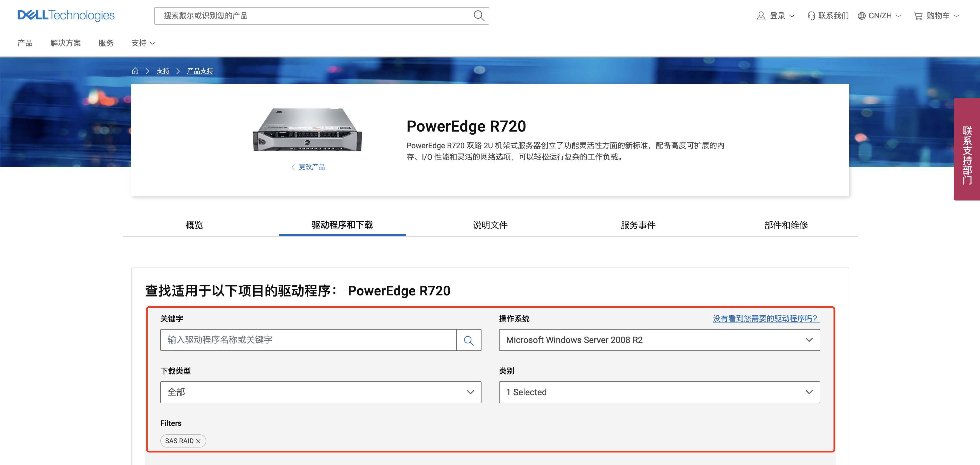The height and width of the screenshot is (465, 980).
Task: Click the 联系支持部门 side button
Action: pos(967,149)
